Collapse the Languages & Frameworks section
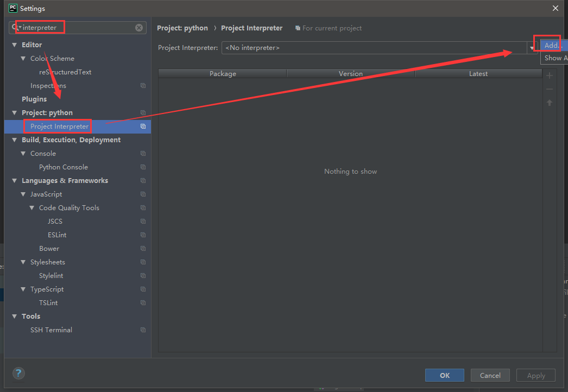 [14, 180]
